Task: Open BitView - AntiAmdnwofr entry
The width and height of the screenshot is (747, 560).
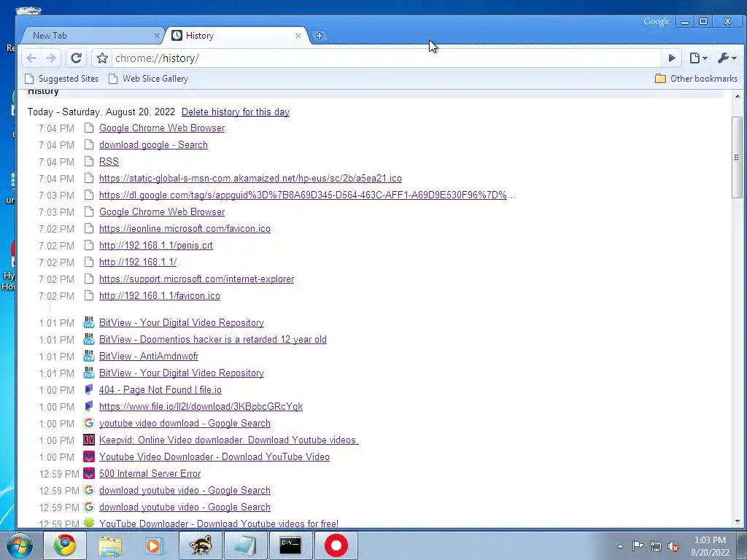Action: (x=149, y=356)
